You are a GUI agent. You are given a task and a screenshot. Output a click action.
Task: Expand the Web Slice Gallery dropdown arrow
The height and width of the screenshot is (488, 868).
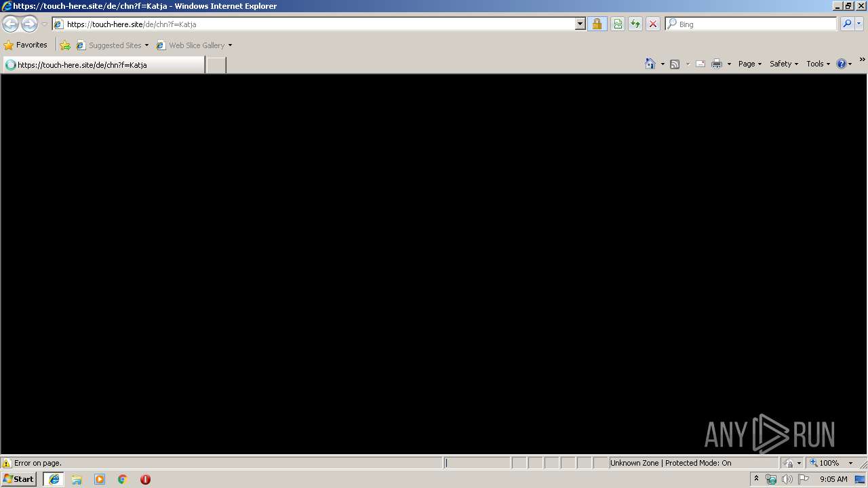coord(230,45)
